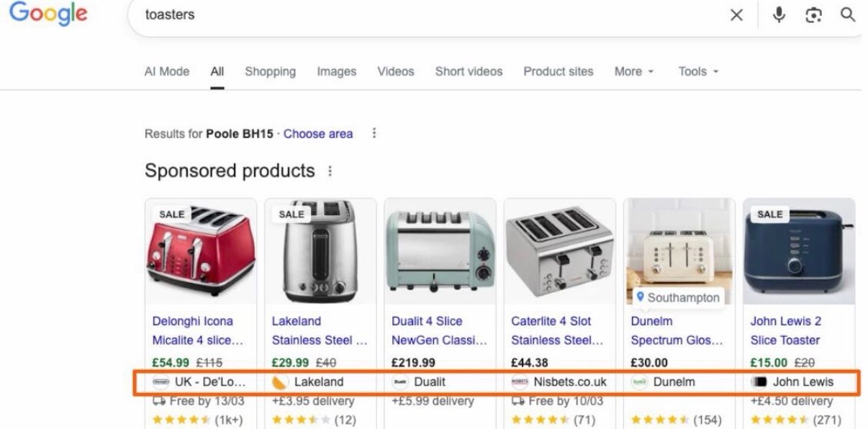Image resolution: width=868 pixels, height=429 pixels.
Task: Click the Caterlite 4 Slot toaster image
Action: [559, 252]
